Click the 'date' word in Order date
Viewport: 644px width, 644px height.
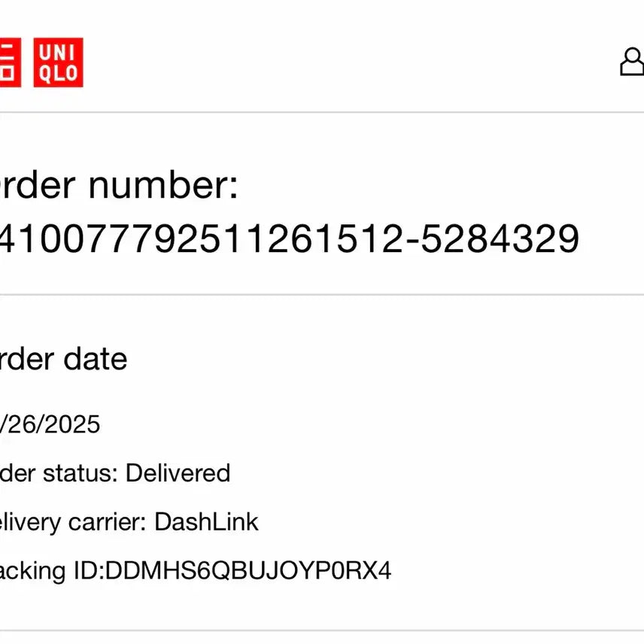tap(96, 359)
